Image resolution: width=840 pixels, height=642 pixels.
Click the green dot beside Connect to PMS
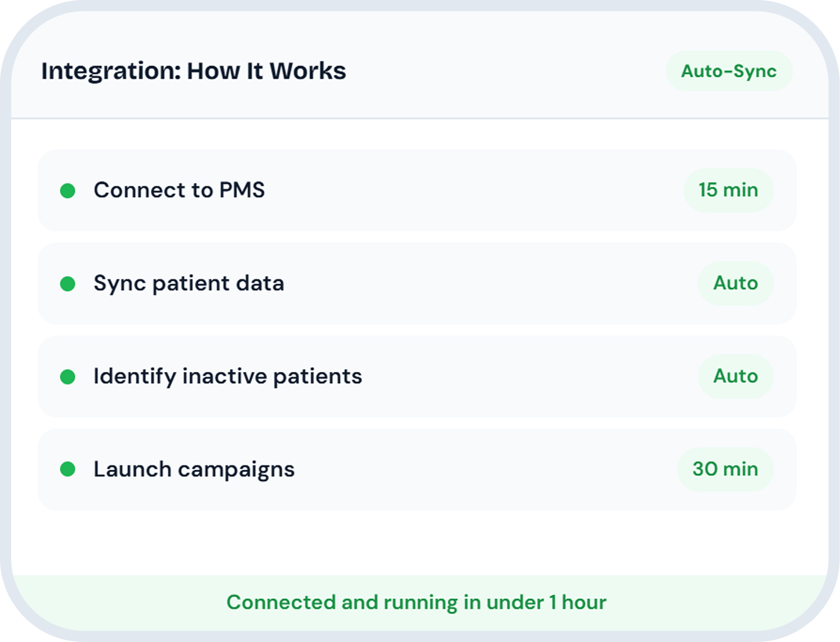pyautogui.click(x=68, y=191)
